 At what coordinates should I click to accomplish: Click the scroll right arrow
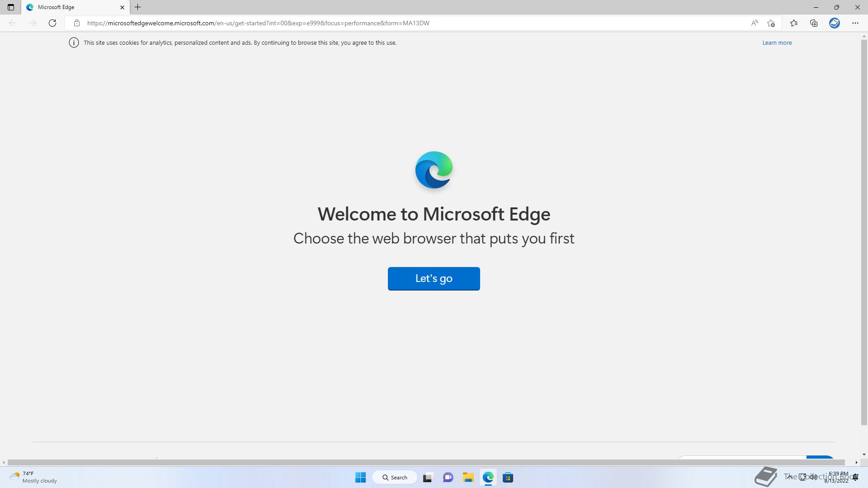tap(856, 463)
